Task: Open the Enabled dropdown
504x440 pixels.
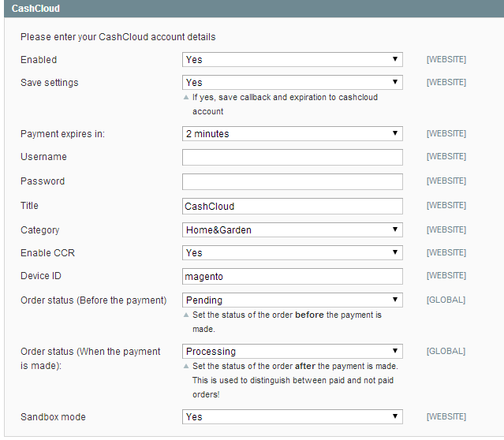Action: [x=292, y=59]
